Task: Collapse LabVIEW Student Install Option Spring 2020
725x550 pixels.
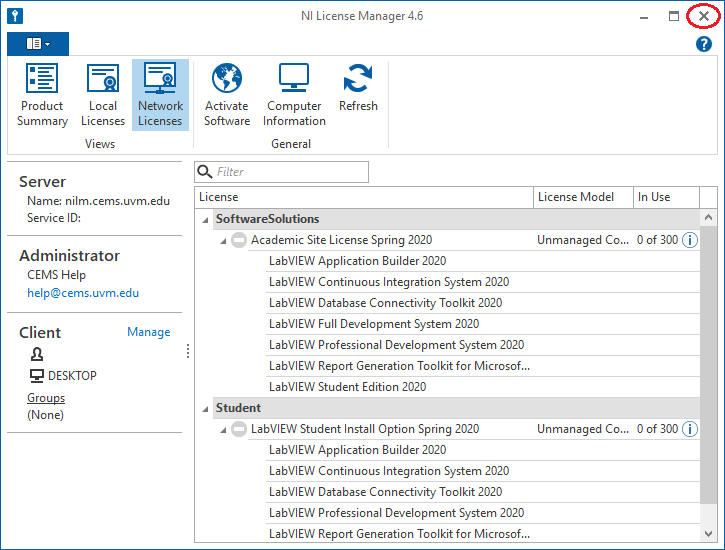Action: pyautogui.click(x=224, y=430)
